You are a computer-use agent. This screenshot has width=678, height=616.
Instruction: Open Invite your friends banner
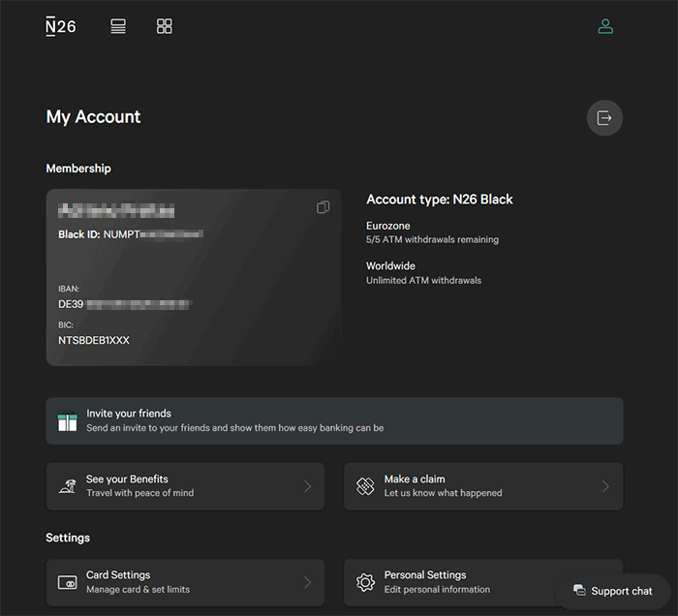click(334, 420)
